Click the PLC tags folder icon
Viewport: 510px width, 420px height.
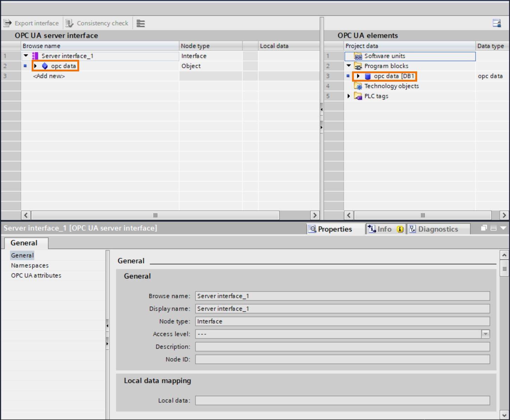click(358, 96)
